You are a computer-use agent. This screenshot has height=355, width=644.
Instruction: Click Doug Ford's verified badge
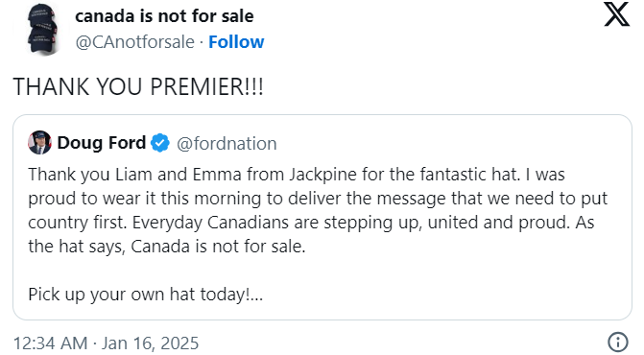point(160,143)
